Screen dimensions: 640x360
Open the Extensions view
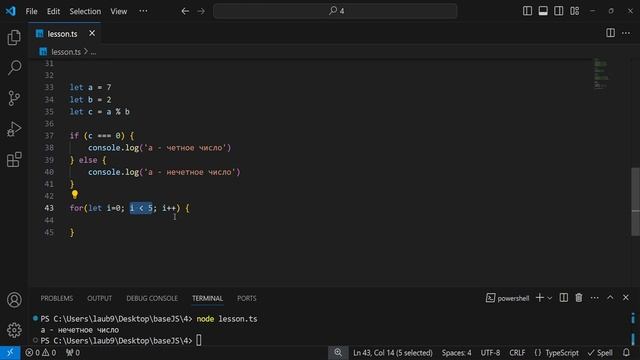pyautogui.click(x=14, y=160)
